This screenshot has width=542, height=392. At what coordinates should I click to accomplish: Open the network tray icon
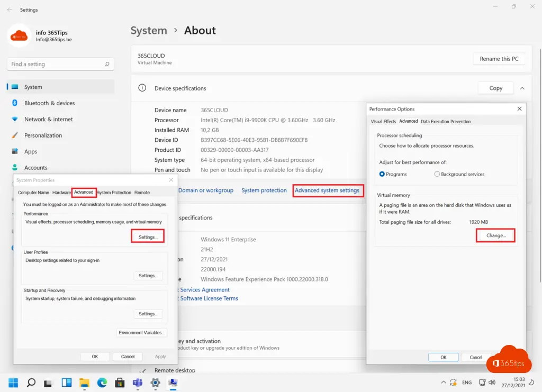pos(482,382)
